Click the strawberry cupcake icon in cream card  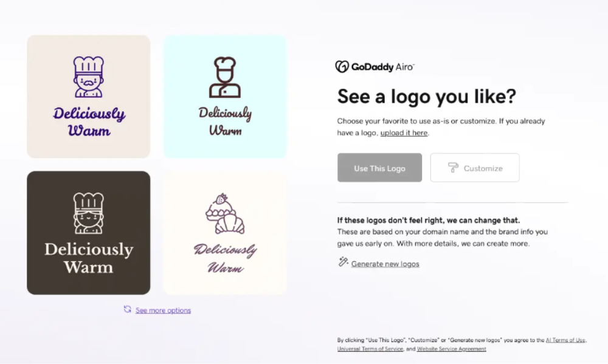click(x=225, y=213)
